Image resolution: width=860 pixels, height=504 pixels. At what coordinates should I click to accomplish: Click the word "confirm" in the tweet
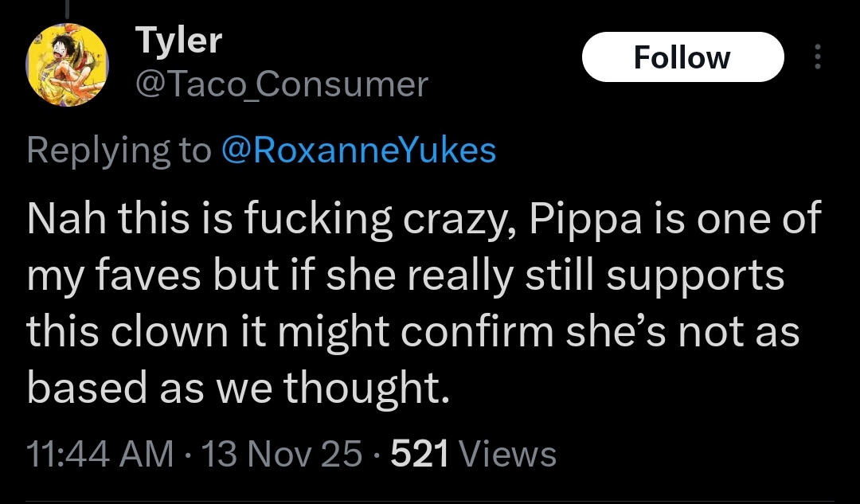(x=464, y=331)
